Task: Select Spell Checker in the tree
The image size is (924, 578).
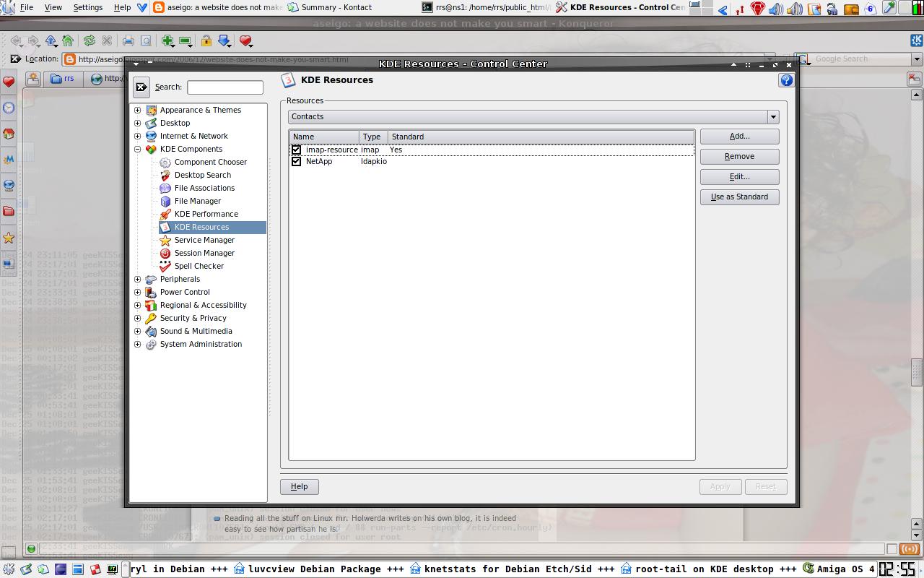Action: pyautogui.click(x=199, y=266)
